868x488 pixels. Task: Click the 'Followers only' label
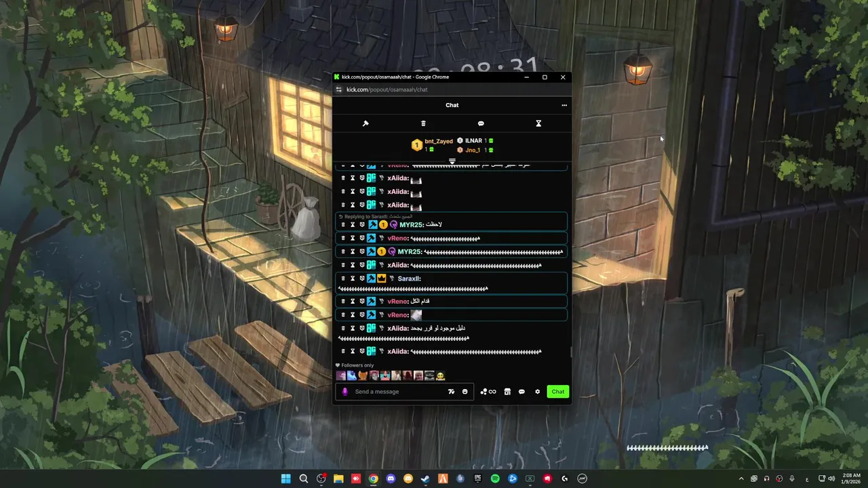click(x=357, y=365)
